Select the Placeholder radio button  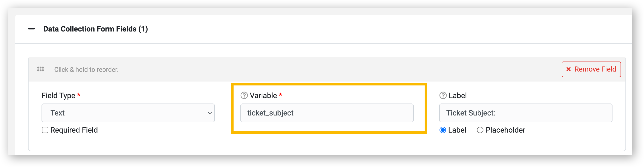(480, 130)
